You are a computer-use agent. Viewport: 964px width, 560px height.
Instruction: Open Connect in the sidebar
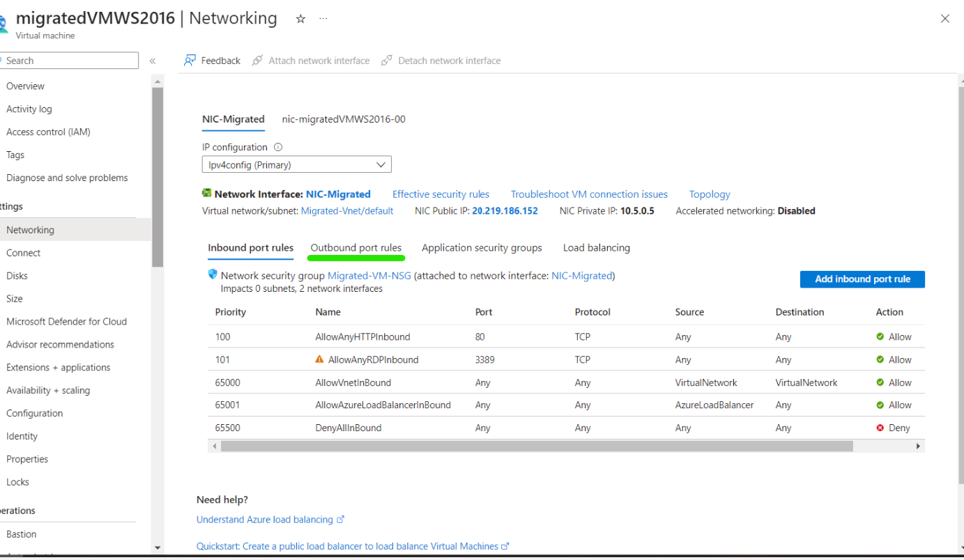click(x=24, y=253)
